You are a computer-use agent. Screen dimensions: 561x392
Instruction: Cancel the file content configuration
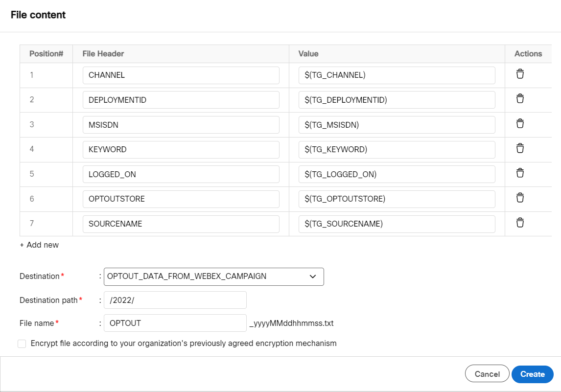pyautogui.click(x=487, y=373)
